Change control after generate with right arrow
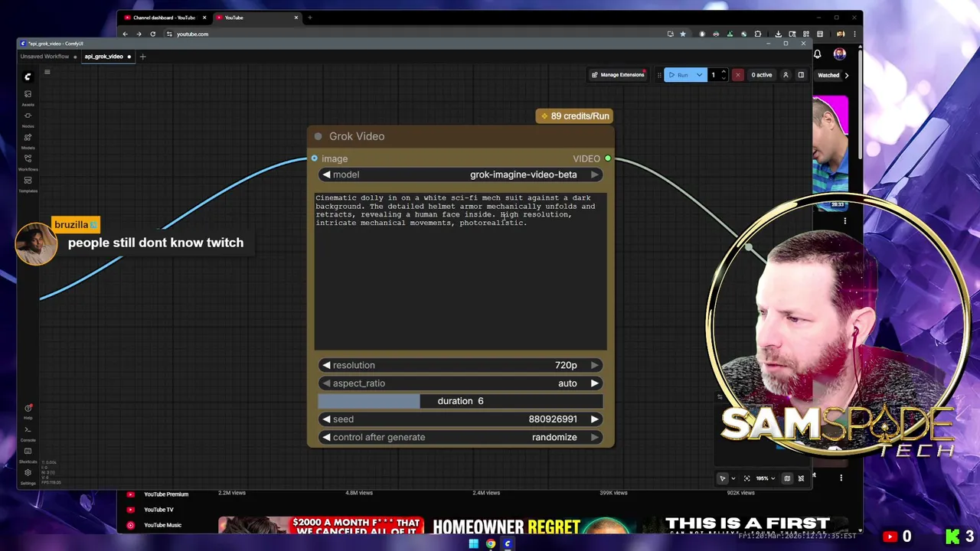 [594, 437]
